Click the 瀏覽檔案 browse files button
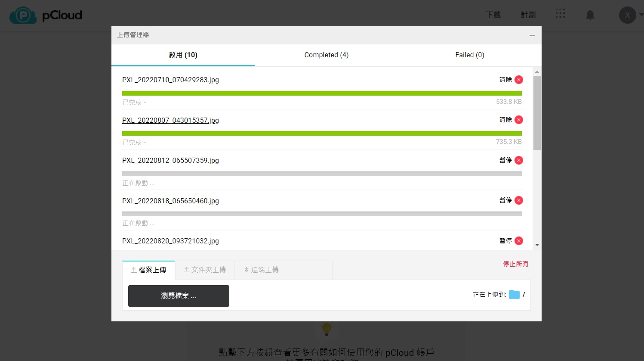644x361 pixels. (179, 296)
